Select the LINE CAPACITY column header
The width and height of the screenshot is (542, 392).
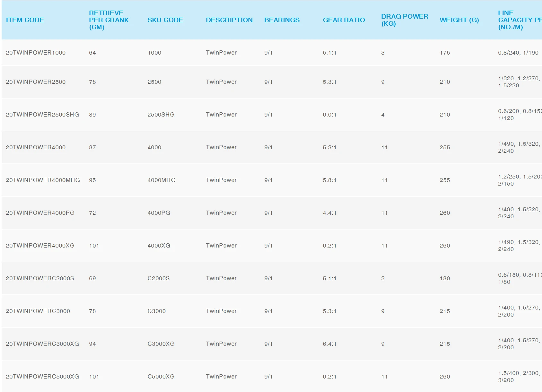(520, 20)
